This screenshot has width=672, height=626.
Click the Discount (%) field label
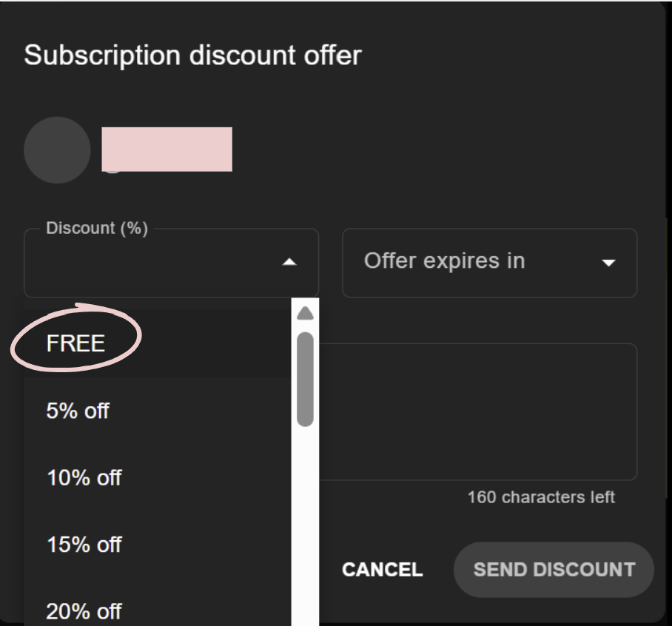[x=97, y=228]
